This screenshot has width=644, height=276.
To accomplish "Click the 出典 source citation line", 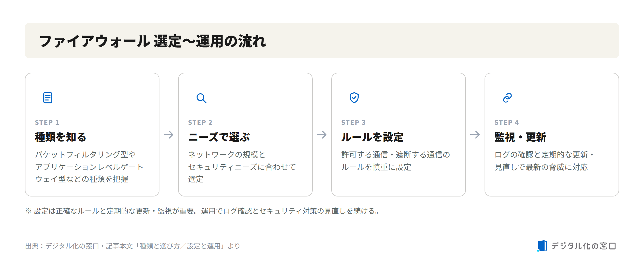I will click(x=133, y=246).
